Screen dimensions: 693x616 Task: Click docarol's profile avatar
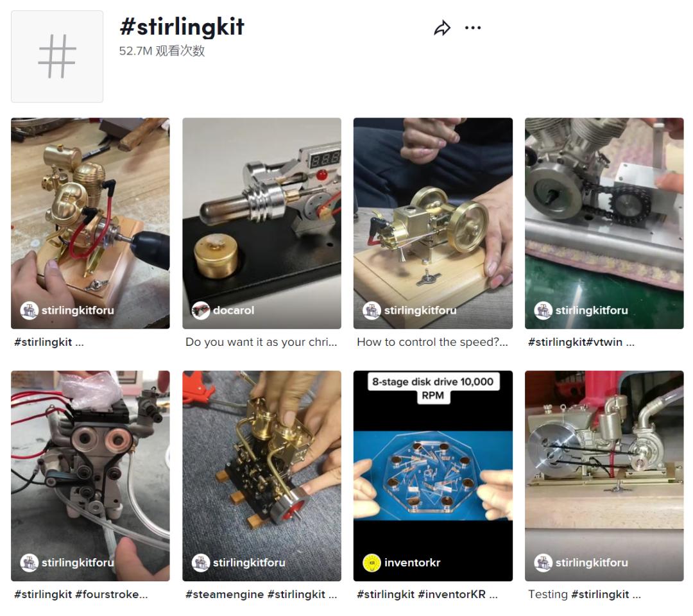[200, 310]
